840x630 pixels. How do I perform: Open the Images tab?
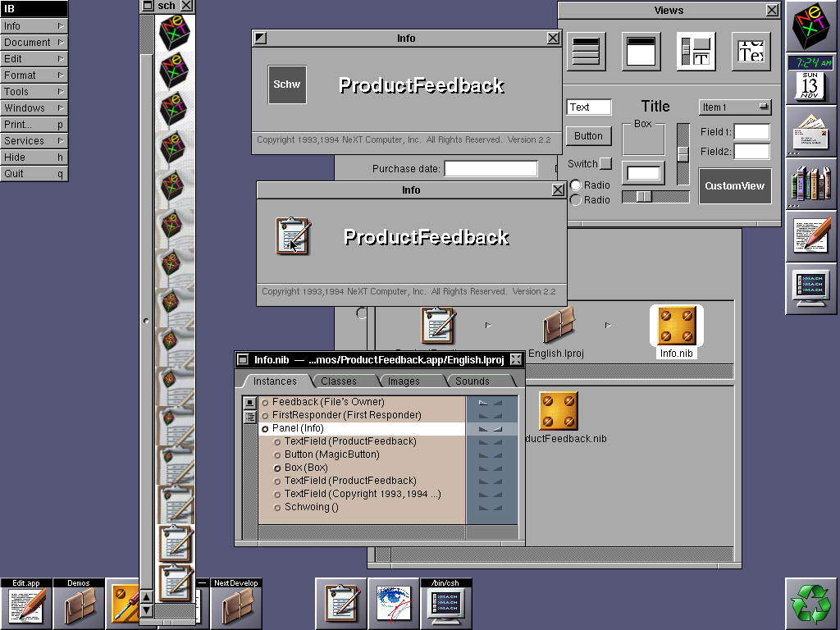[x=404, y=381]
